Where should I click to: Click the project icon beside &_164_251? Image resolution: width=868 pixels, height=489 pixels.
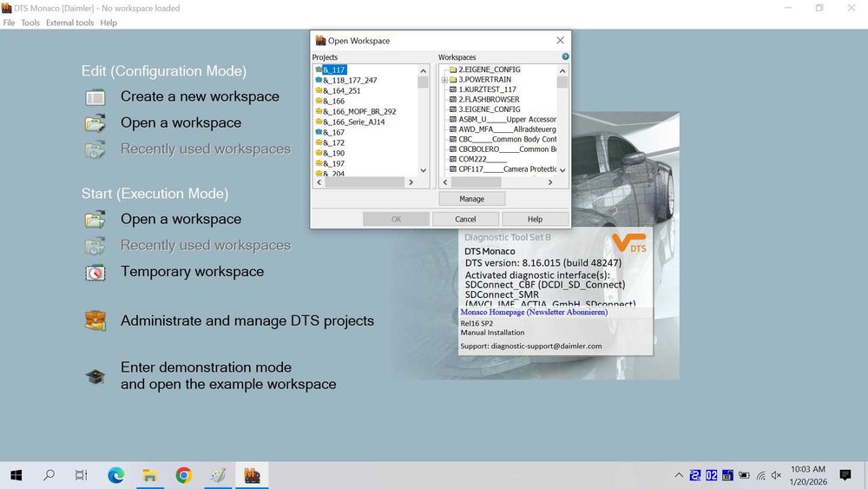319,90
